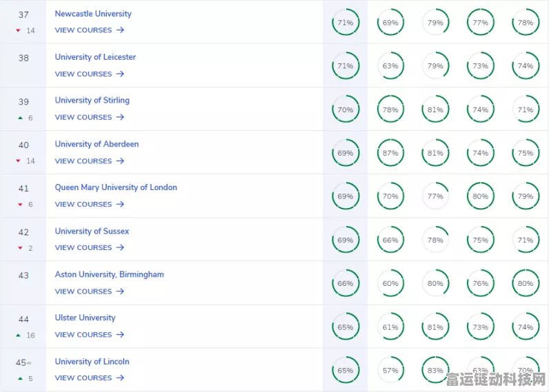Click View Courses for Ulster University

[x=89, y=335]
